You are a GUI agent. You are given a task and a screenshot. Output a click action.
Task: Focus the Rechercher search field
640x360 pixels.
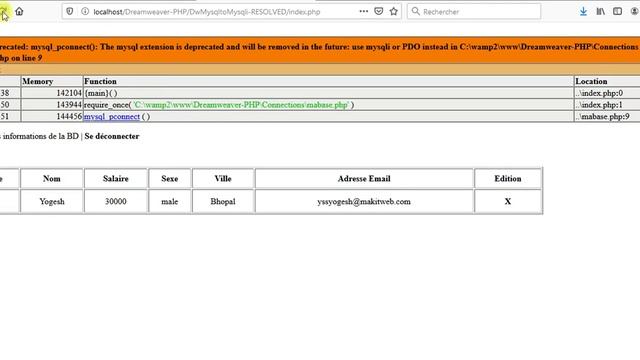[x=474, y=11]
